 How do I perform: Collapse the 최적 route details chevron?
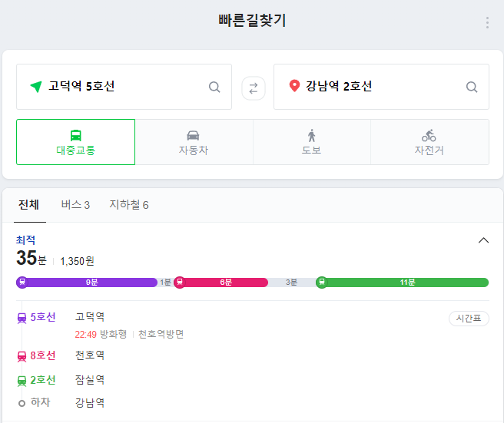(x=483, y=240)
